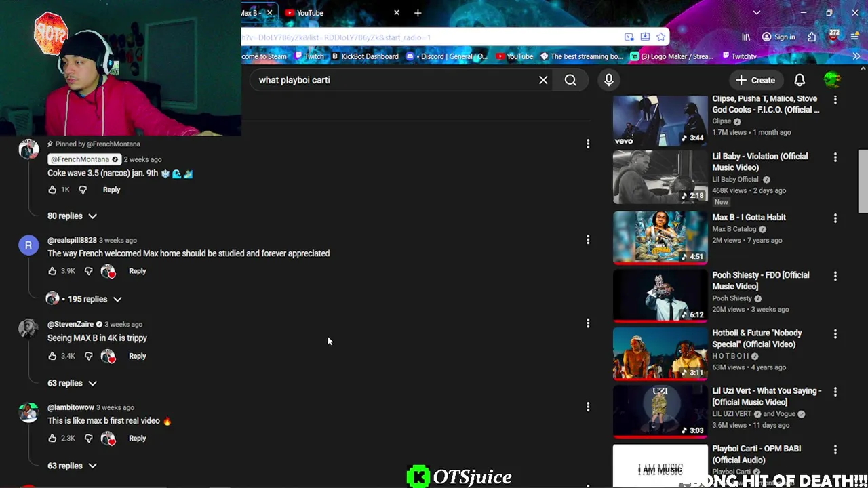Open options menu for Lil Baby Violation
Viewport: 868px width, 488px height.
coord(835,157)
